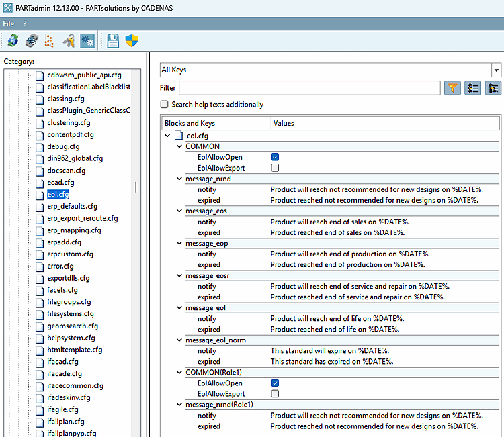This screenshot has width=504, height=437.
Task: Check EolAllowExport under COMMON(Role1)
Action: pyautogui.click(x=275, y=393)
